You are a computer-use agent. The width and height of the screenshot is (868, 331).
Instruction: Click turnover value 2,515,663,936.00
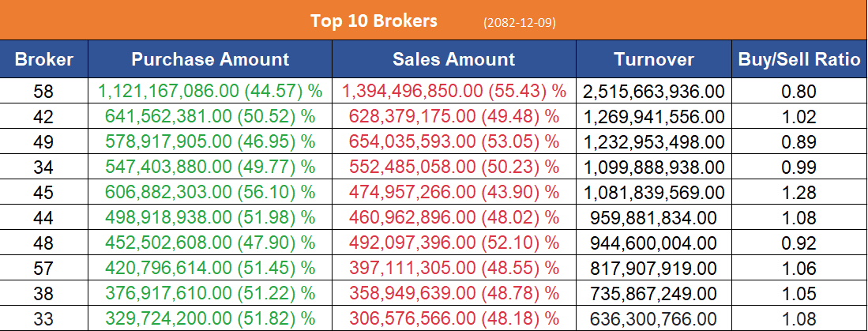coord(653,92)
